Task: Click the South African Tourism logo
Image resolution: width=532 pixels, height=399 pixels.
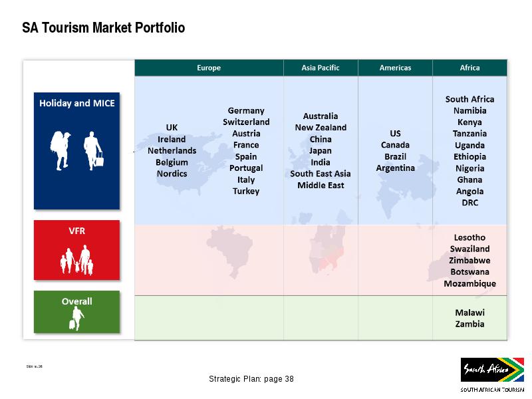Action: point(492,374)
